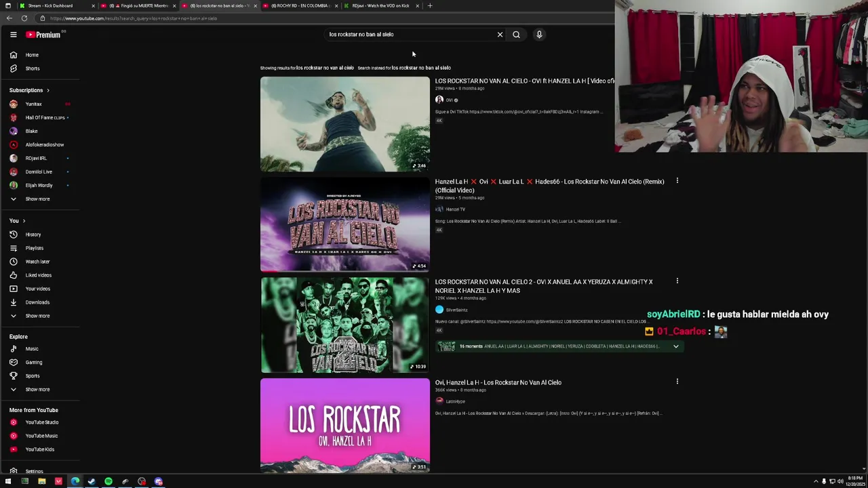This screenshot has height=488, width=868.
Task: Open more options for CIELO 2 video
Action: tap(677, 281)
